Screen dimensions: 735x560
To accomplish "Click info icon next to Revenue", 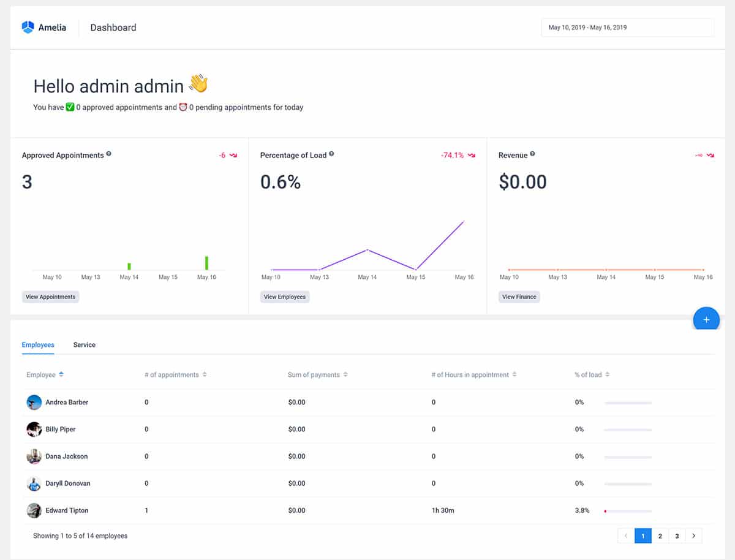I will (x=532, y=154).
